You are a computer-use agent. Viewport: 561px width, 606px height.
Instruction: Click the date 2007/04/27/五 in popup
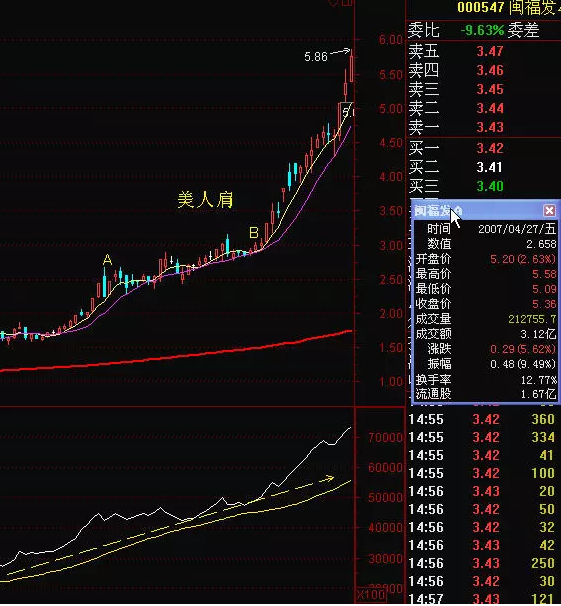point(517,229)
